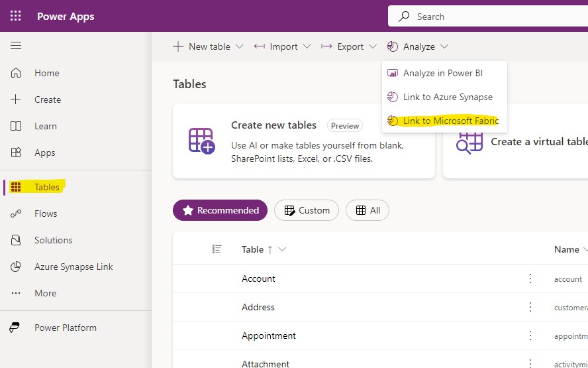
Task: Click the Flows icon in sidebar
Action: [x=16, y=214]
